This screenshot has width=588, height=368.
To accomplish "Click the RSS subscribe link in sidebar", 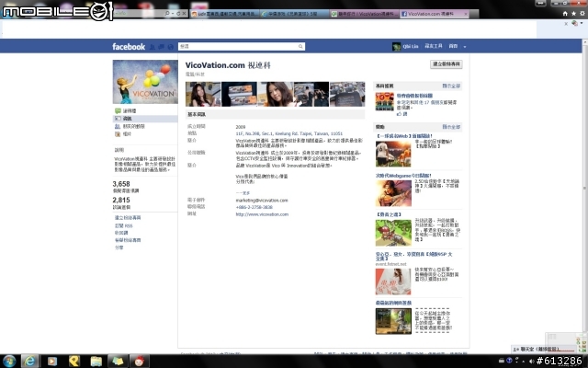I will coord(124,225).
